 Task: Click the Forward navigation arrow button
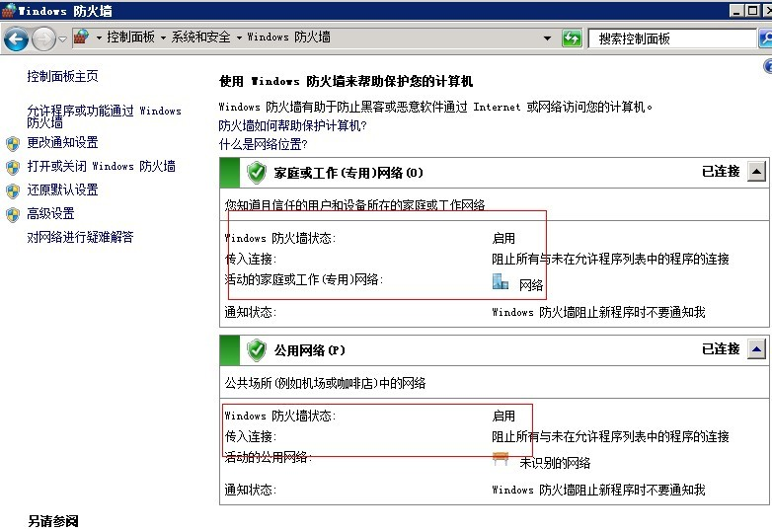[43, 38]
